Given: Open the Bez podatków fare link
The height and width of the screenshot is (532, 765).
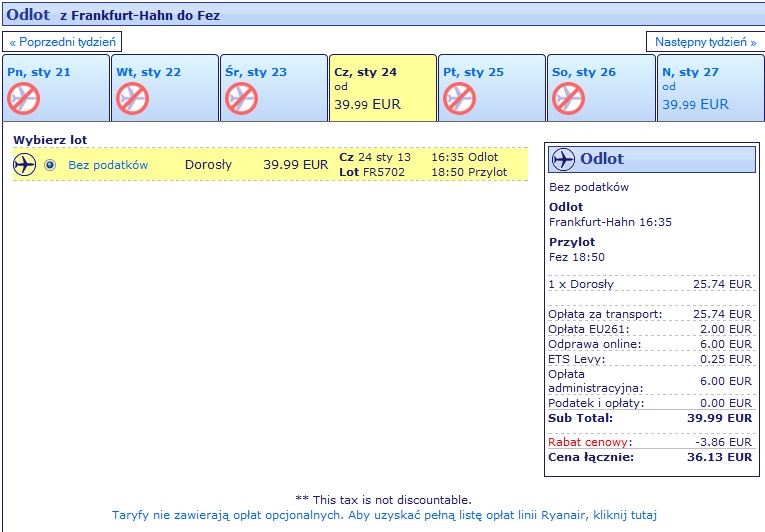Looking at the screenshot, I should pos(108,165).
